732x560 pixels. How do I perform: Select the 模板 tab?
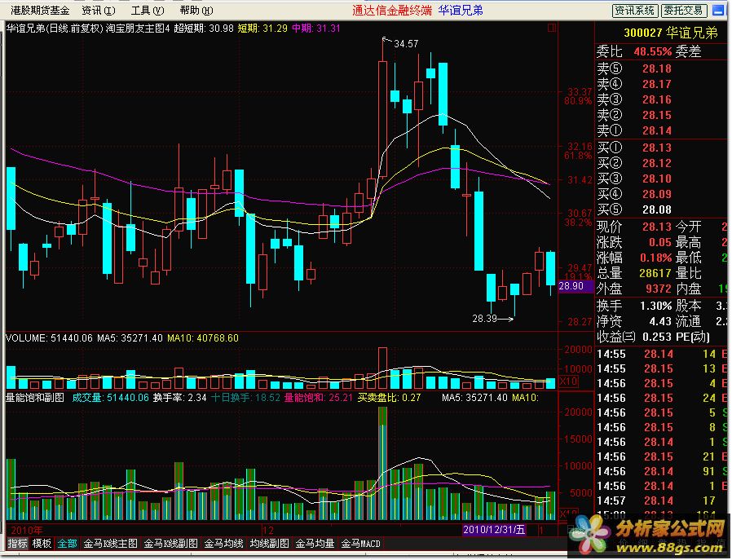(x=42, y=544)
